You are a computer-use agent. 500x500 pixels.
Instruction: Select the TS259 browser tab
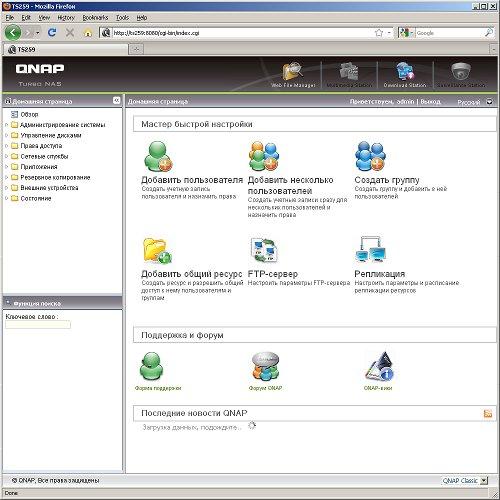65,49
